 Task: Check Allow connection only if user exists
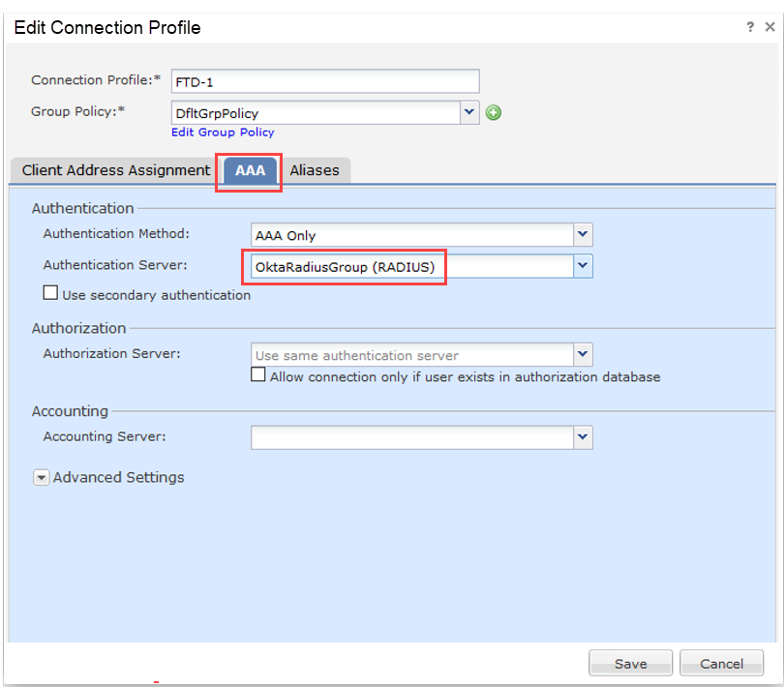click(258, 375)
